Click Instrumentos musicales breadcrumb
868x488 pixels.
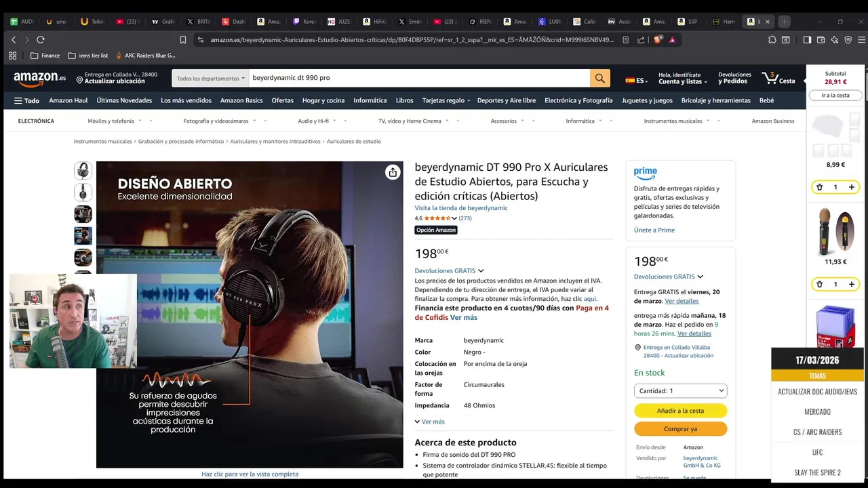tap(102, 142)
